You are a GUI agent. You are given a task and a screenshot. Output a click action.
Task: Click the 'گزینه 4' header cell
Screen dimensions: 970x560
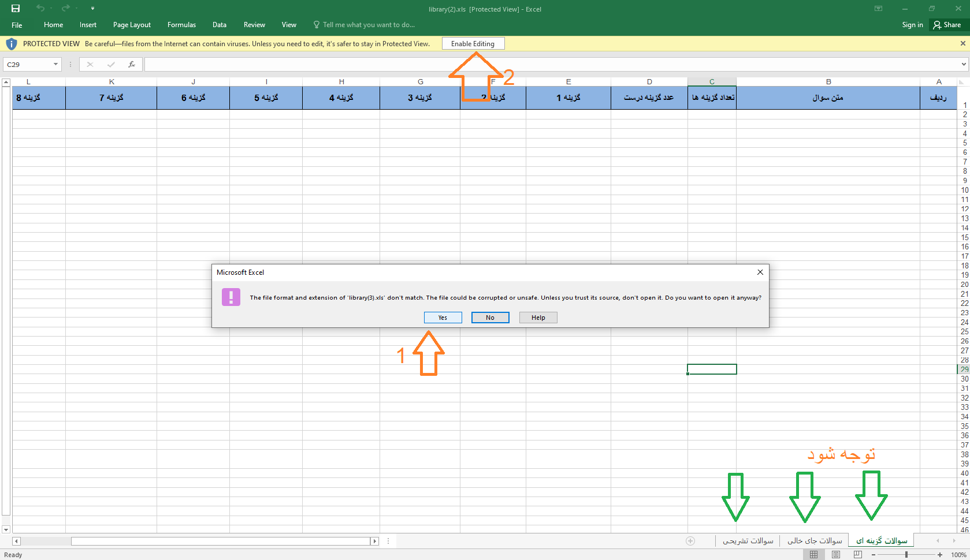tap(341, 98)
